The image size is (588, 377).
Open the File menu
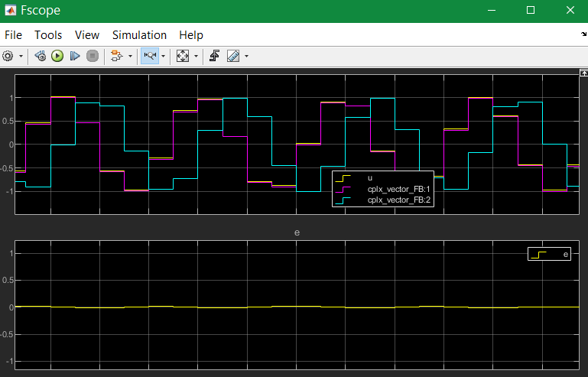point(13,35)
